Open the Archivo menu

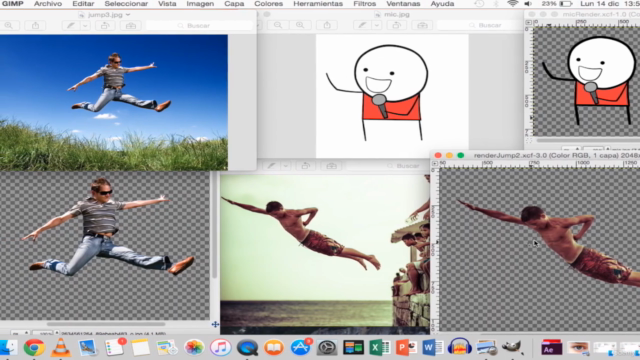click(48, 4)
